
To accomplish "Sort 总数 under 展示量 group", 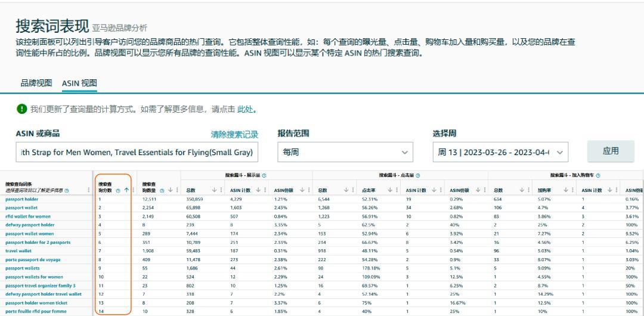I will 215,190.
